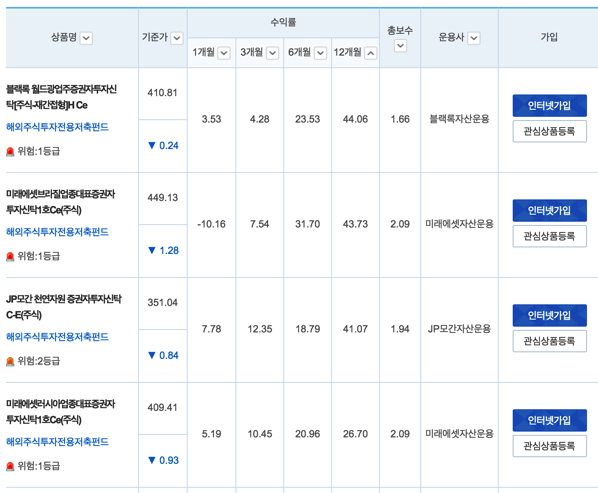Select 12개월 return 43.73

[x=355, y=224]
